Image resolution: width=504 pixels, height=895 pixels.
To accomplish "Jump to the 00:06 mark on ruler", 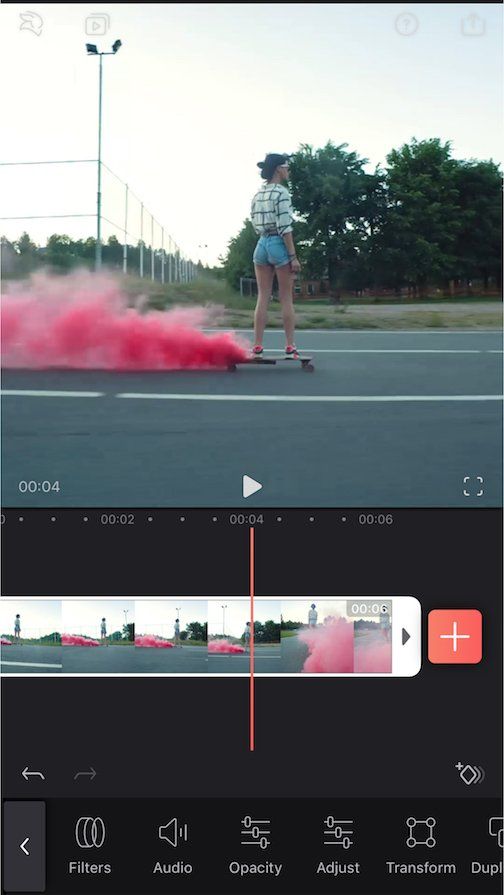I will 376,519.
